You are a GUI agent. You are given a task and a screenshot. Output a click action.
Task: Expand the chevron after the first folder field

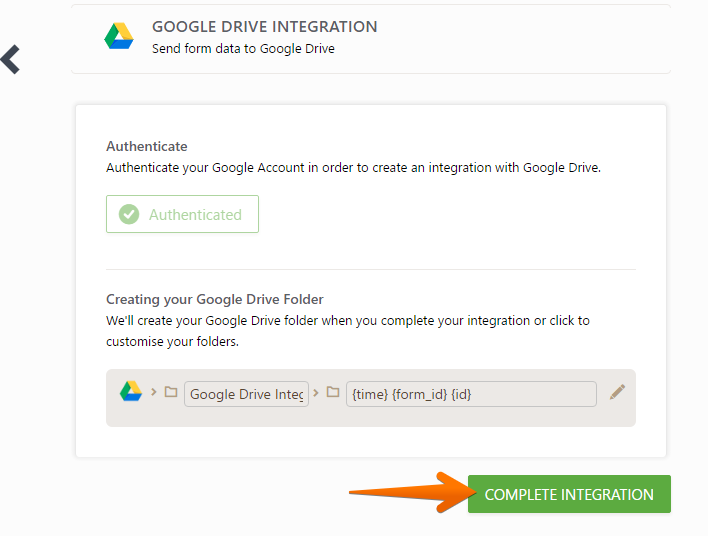(317, 392)
